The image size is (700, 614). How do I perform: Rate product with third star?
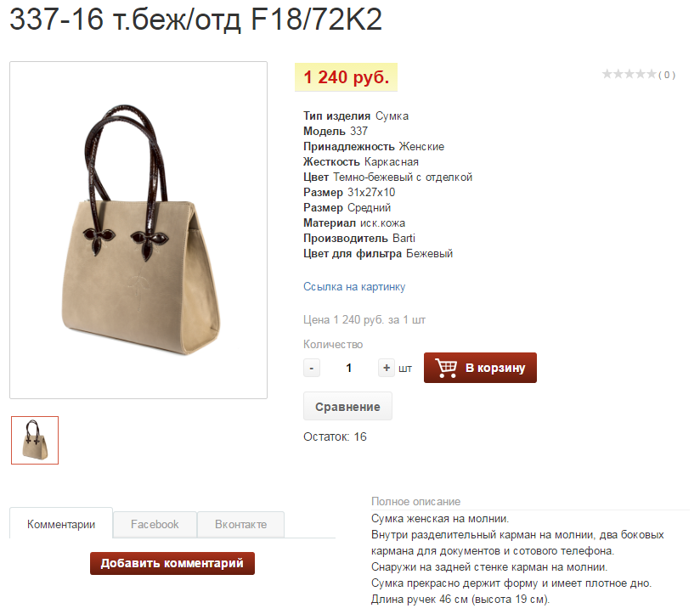pyautogui.click(x=629, y=74)
